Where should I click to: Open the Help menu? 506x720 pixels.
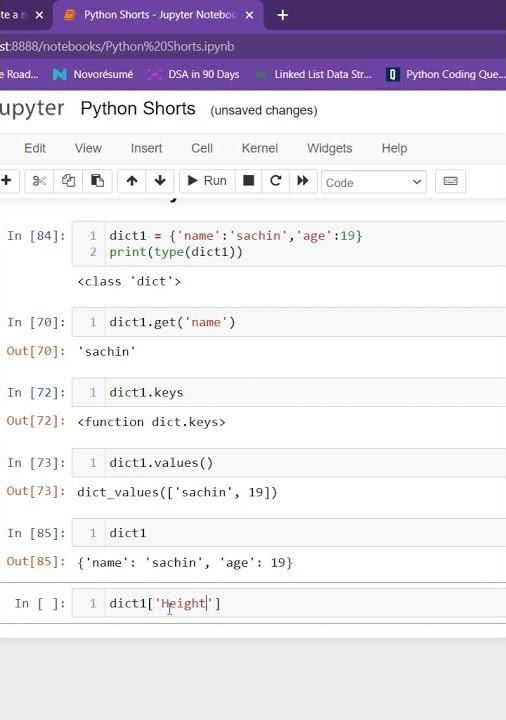pyautogui.click(x=394, y=148)
